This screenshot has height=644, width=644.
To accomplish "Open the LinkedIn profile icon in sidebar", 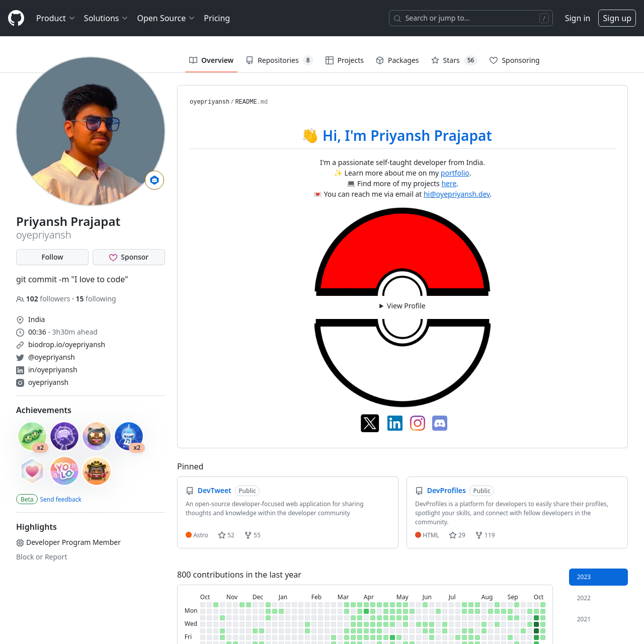I will [x=20, y=370].
